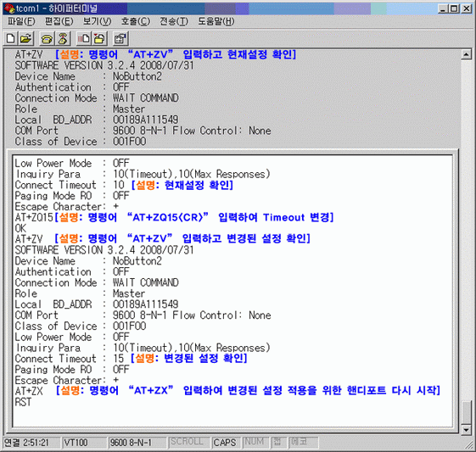The height and width of the screenshot is (452, 476).
Task: Open the 편집(E) menu
Action: click(59, 21)
